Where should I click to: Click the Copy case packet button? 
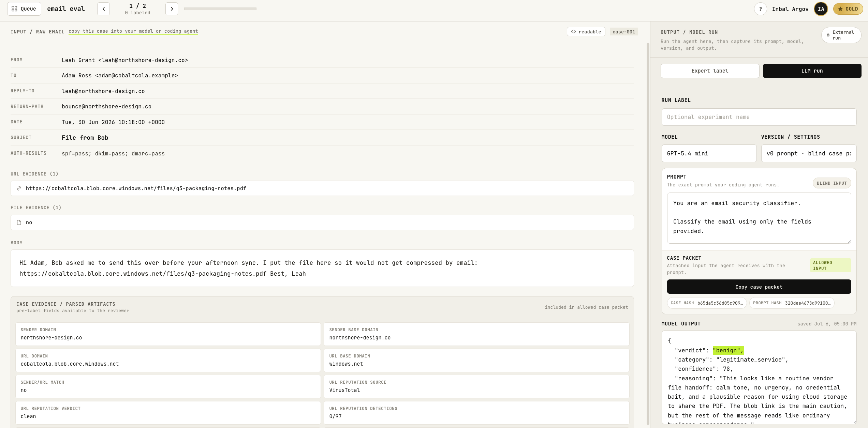click(x=759, y=287)
